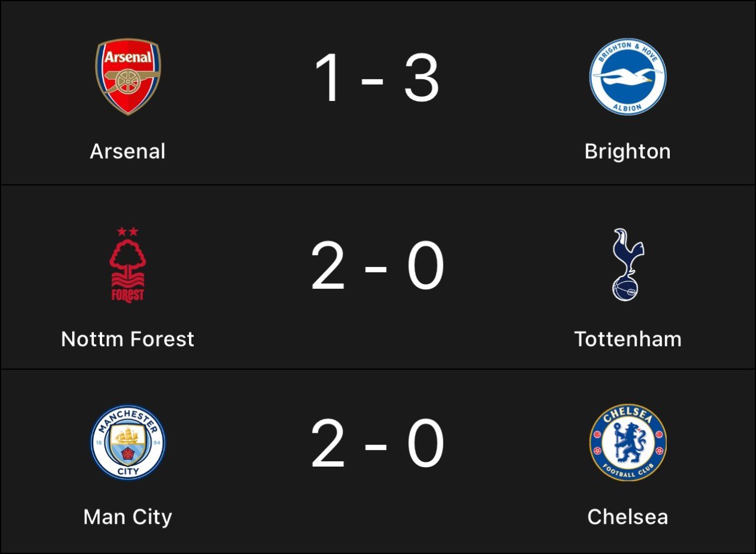Select the Tottenham team name

(x=628, y=339)
